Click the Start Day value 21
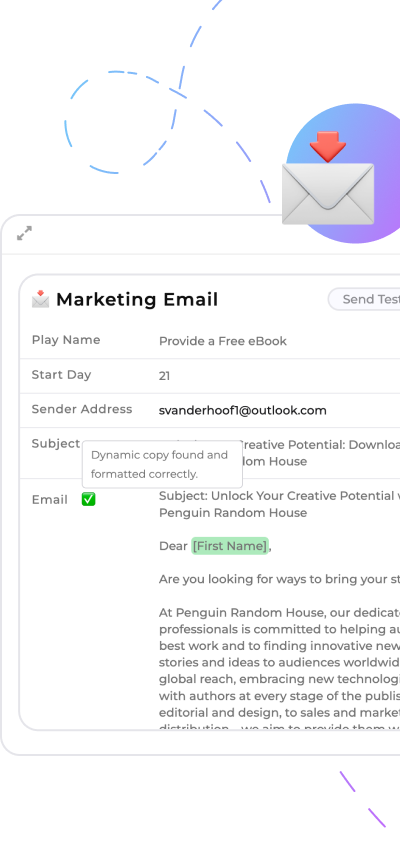This screenshot has height=852, width=400. [164, 376]
